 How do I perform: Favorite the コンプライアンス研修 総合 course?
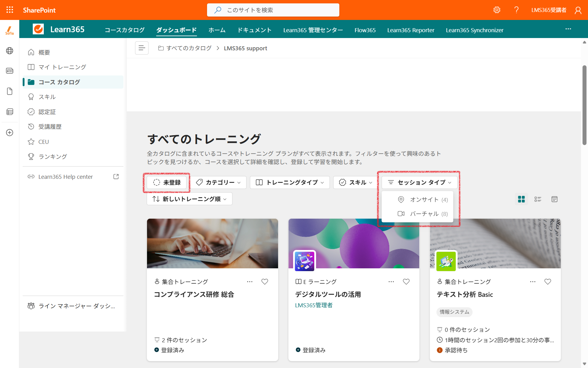pyautogui.click(x=265, y=282)
